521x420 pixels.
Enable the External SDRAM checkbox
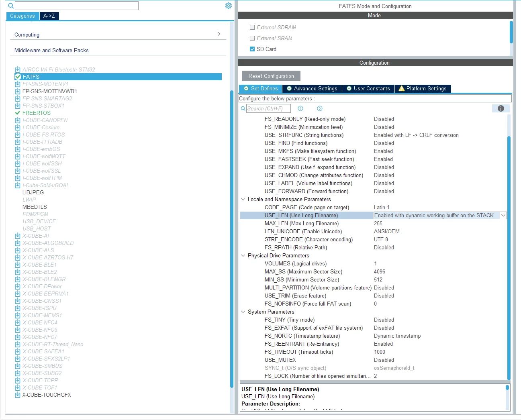coord(252,27)
